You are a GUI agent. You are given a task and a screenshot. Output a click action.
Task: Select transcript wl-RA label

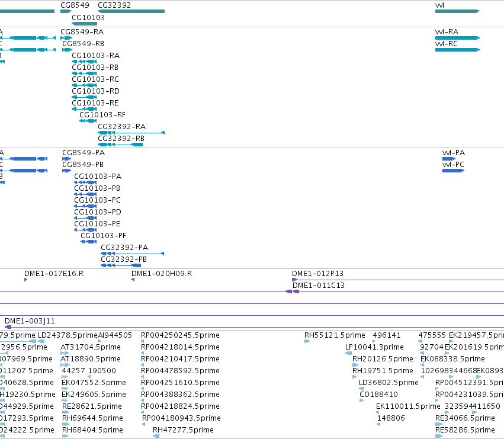(x=447, y=32)
